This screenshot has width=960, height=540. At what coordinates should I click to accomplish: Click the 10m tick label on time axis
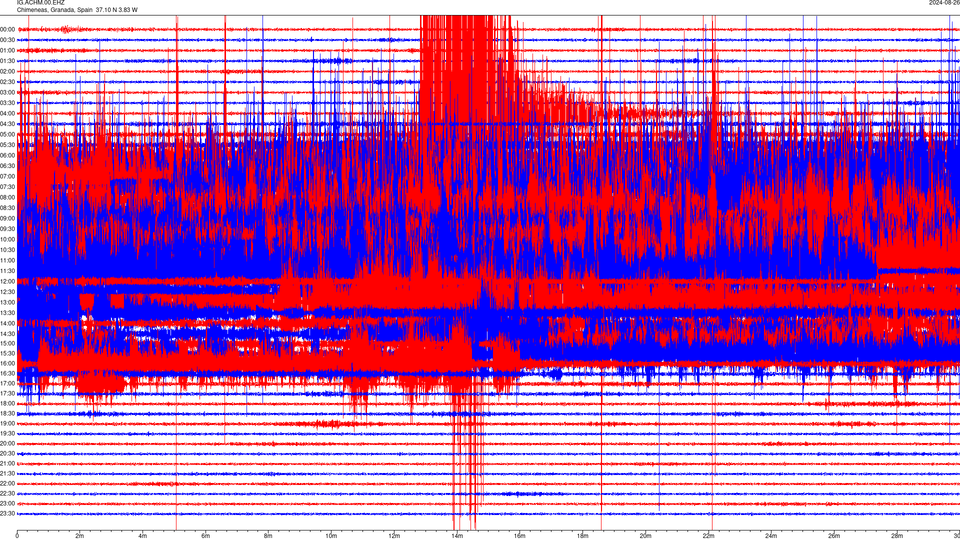pos(331,536)
